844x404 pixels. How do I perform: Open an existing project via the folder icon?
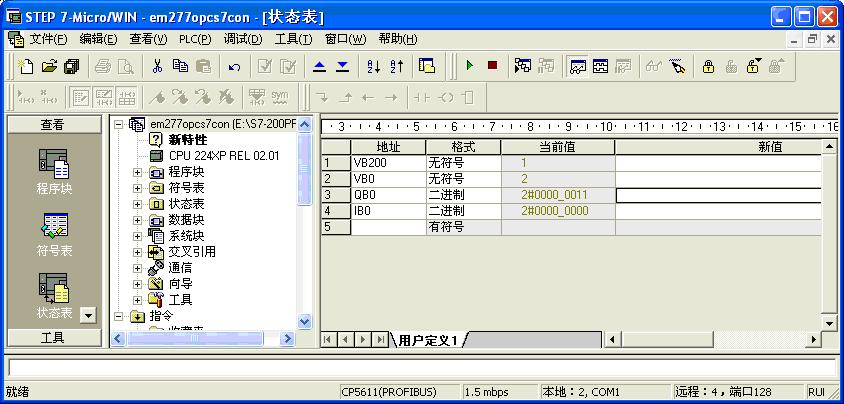[49, 66]
